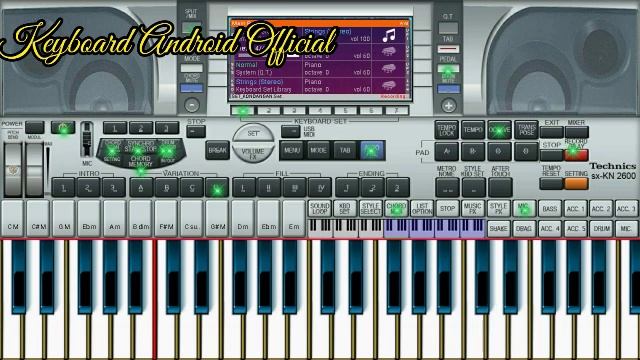Toggle SYNCHRO START/STOP
The width and height of the screenshot is (640, 360).
[x=140, y=147]
